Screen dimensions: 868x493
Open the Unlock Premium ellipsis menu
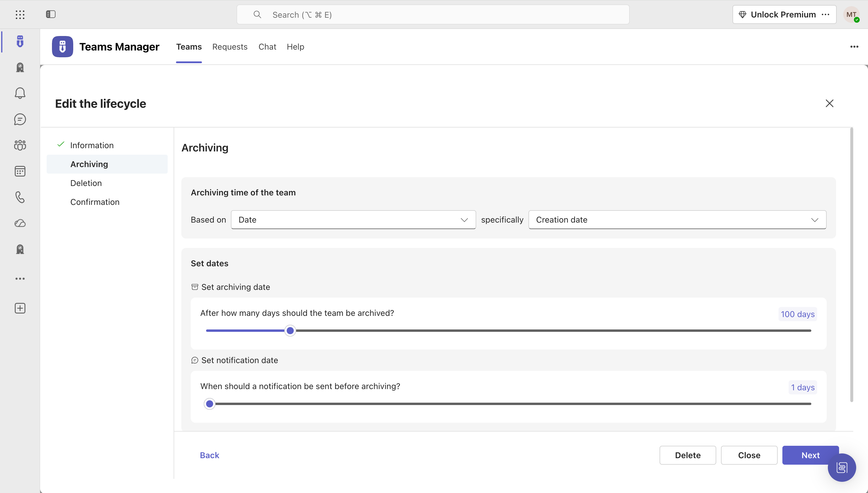point(825,14)
